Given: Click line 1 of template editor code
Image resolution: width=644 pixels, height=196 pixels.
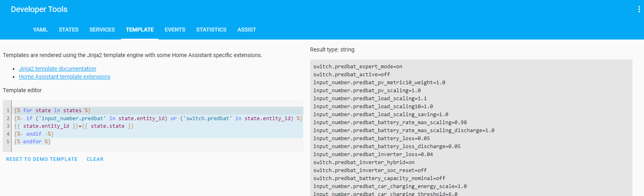Looking at the screenshot, I should coord(52,111).
